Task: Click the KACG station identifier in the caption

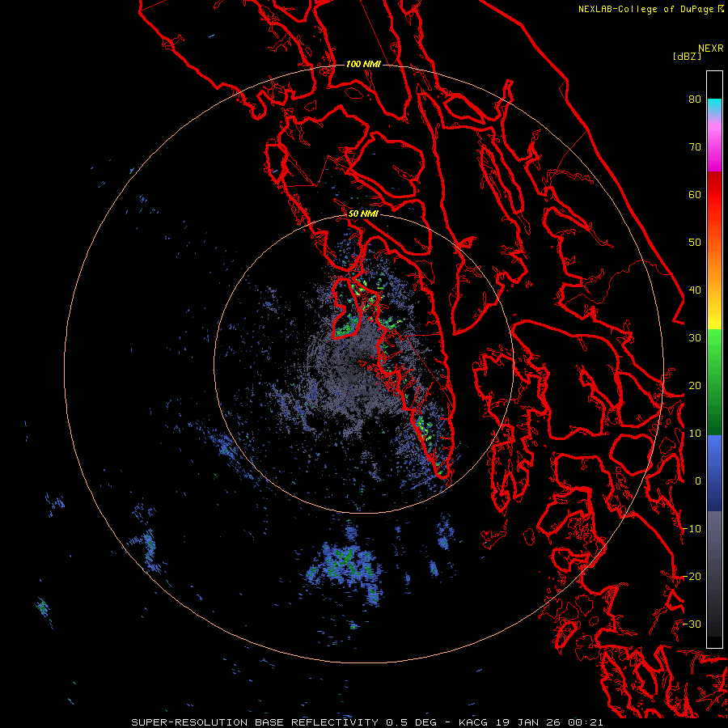Action: click(474, 722)
